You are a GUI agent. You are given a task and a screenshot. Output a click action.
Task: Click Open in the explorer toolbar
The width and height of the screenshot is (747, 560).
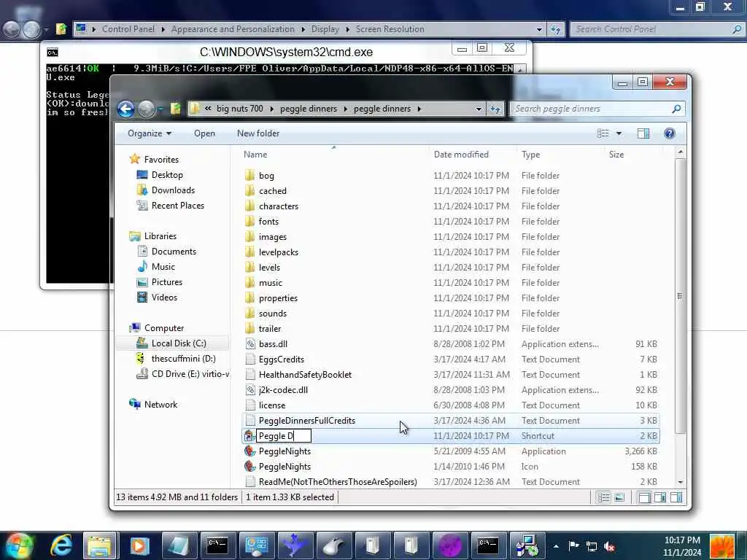(x=204, y=133)
